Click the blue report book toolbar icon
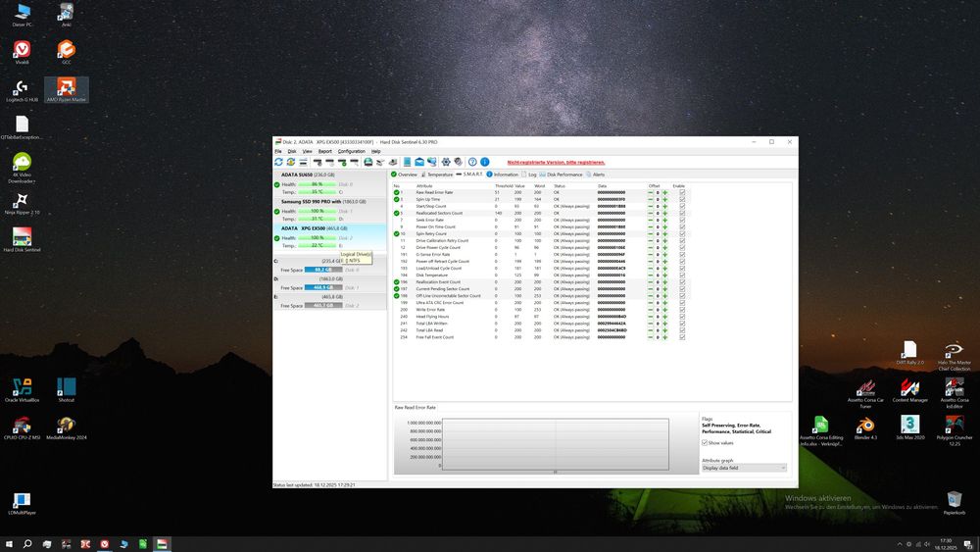The height and width of the screenshot is (552, 980). coord(407,162)
